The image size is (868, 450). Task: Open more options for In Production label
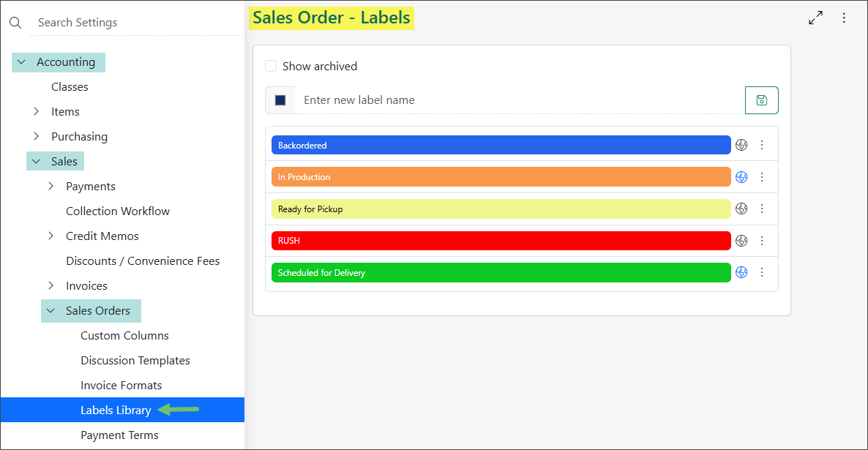tap(763, 177)
